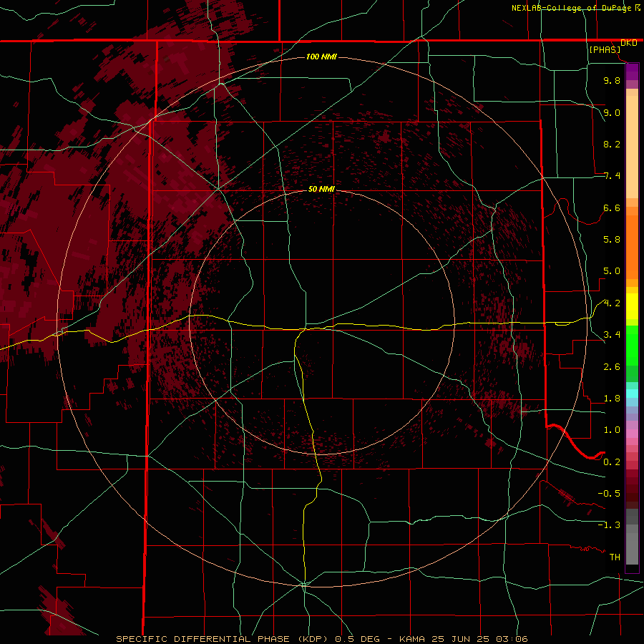Click the 1.0 scale value
Image resolution: width=644 pixels, height=644 pixels.
coord(612,430)
